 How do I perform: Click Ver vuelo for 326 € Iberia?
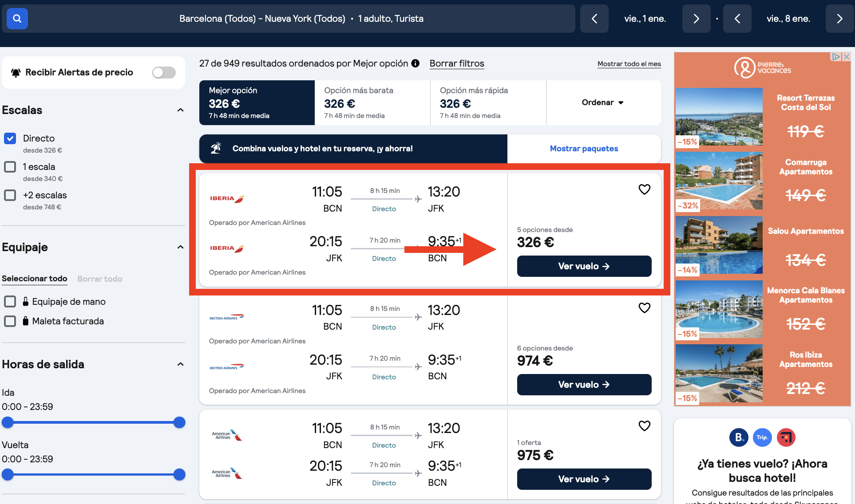584,266
